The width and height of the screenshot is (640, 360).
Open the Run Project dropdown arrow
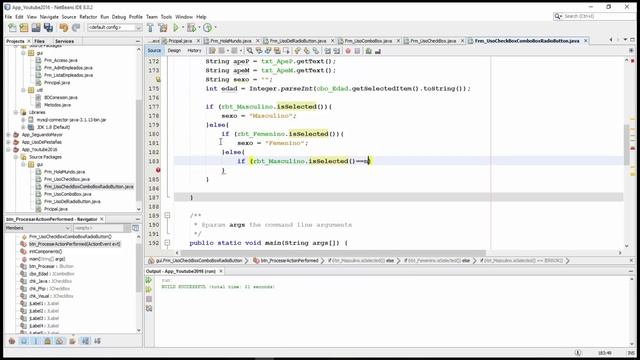click(x=183, y=28)
